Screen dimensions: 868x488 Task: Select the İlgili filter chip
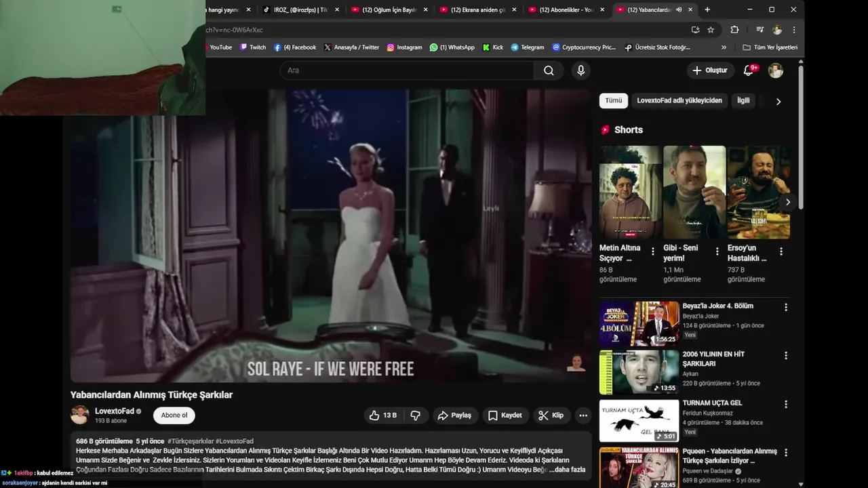point(743,100)
